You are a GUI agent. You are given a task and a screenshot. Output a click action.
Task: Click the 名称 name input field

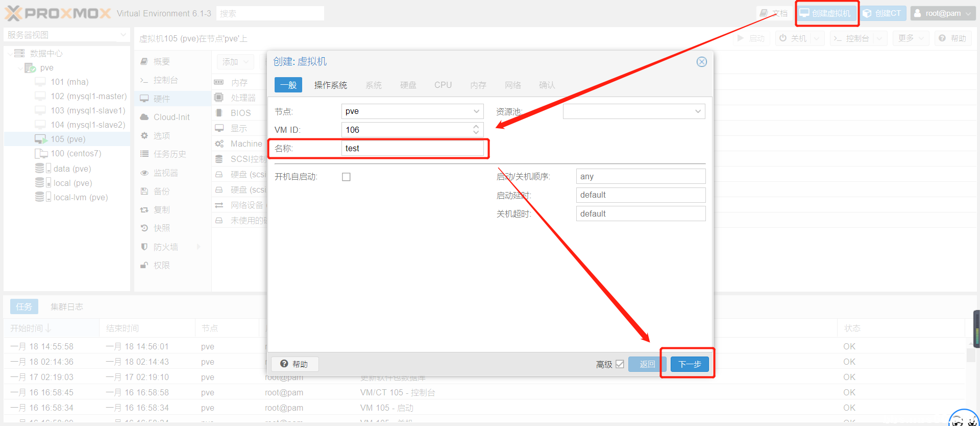(x=412, y=148)
